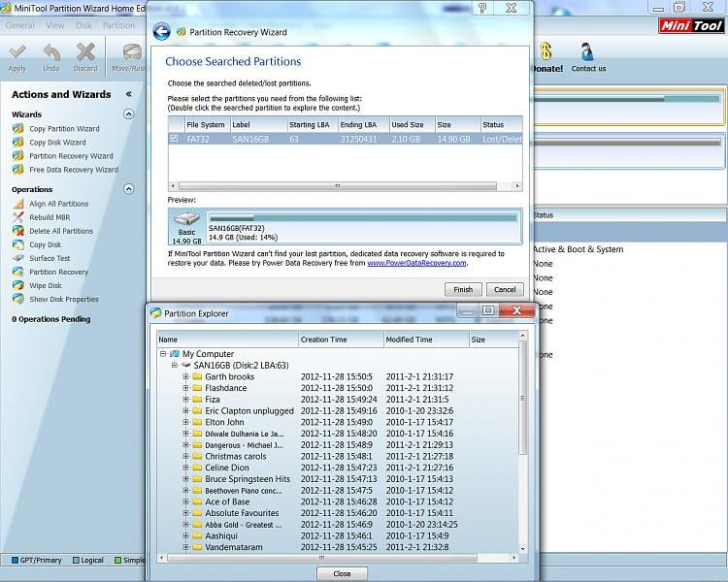Click the Donate dollar icon
The height and width of the screenshot is (582, 728).
[546, 51]
